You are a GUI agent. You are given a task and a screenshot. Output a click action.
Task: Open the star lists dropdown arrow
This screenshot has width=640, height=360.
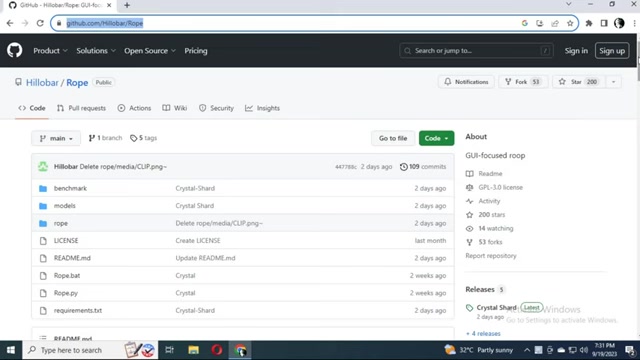[613, 82]
